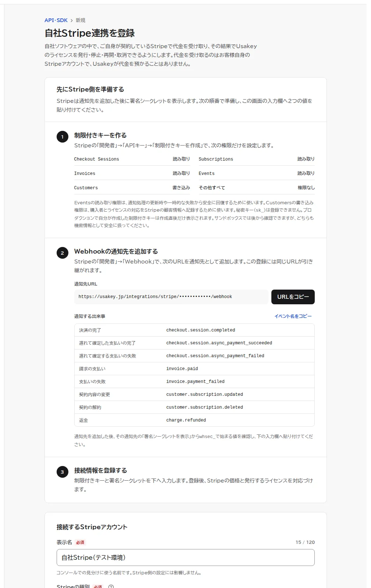Screen dimensions: 371x588
Task: Click the 読み取り value for Subscriptions
Action: pos(306,159)
